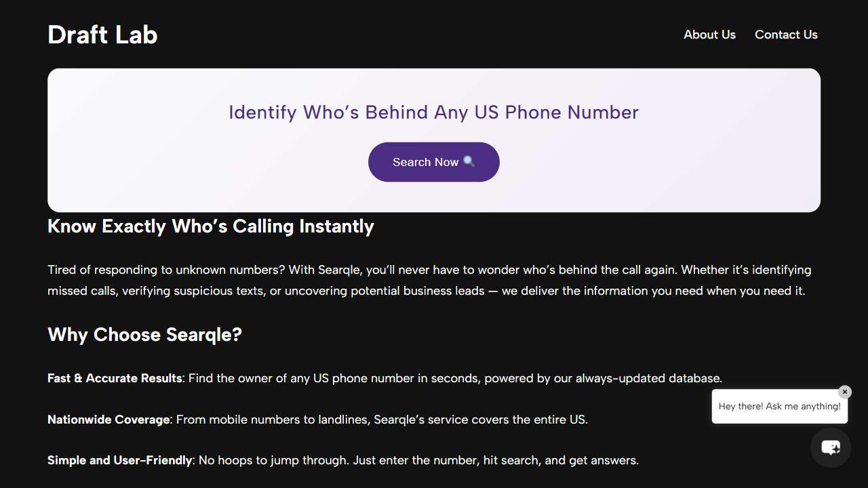The width and height of the screenshot is (868, 488).
Task: Open the About Us page
Action: tap(709, 35)
